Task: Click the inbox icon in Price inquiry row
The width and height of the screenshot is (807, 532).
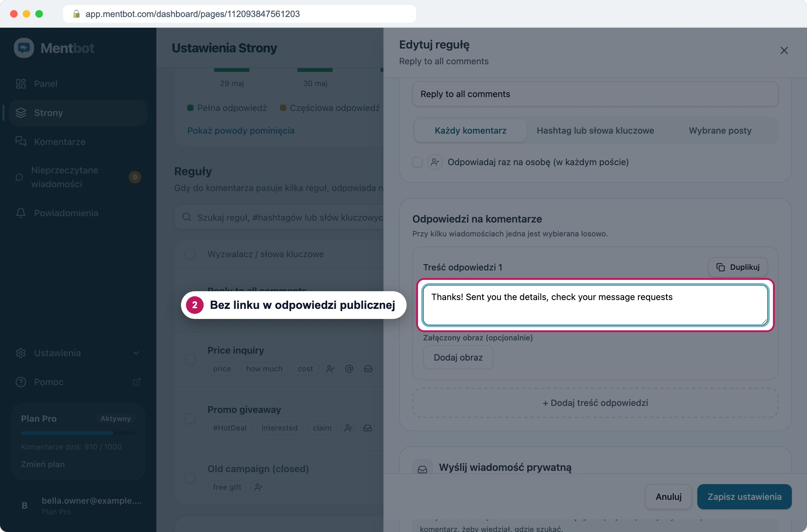Action: pos(368,368)
